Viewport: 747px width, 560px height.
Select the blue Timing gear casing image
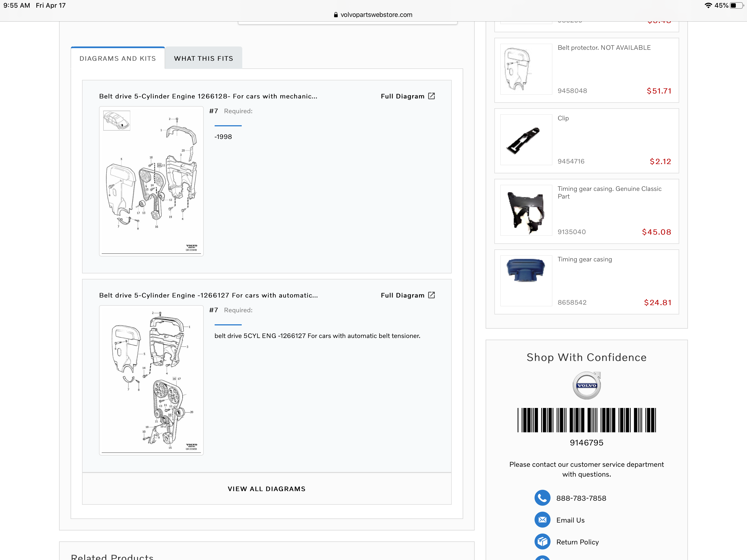point(526,270)
